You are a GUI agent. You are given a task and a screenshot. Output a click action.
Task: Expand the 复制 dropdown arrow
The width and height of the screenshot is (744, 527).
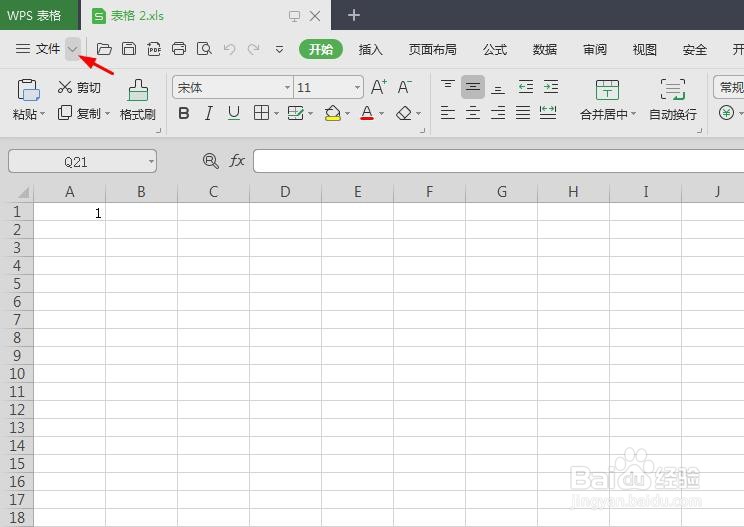point(107,113)
